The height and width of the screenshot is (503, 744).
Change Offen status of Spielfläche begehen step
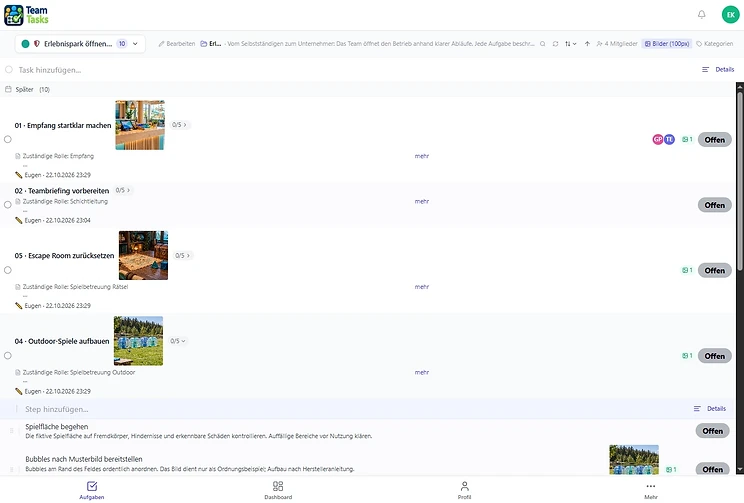click(713, 431)
